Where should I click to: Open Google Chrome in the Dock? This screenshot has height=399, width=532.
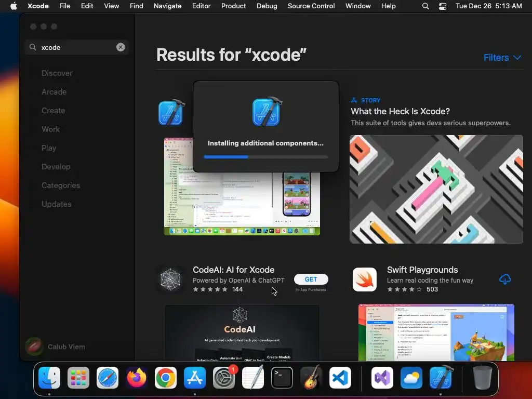tap(166, 378)
